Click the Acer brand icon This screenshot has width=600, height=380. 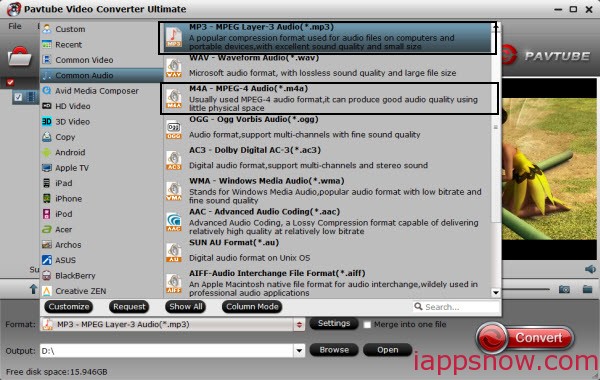[47, 229]
